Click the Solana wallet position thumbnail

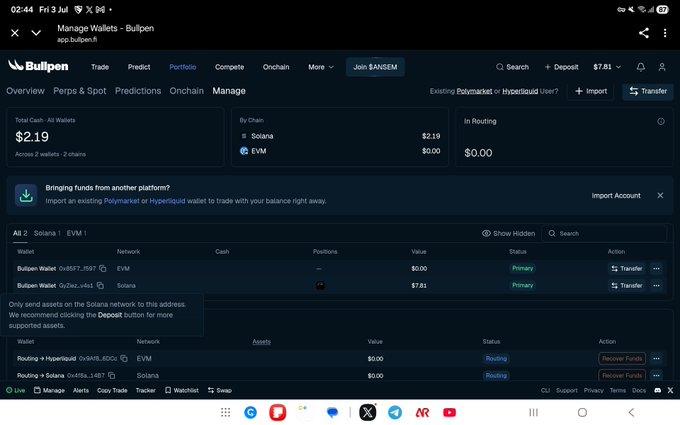(x=320, y=285)
